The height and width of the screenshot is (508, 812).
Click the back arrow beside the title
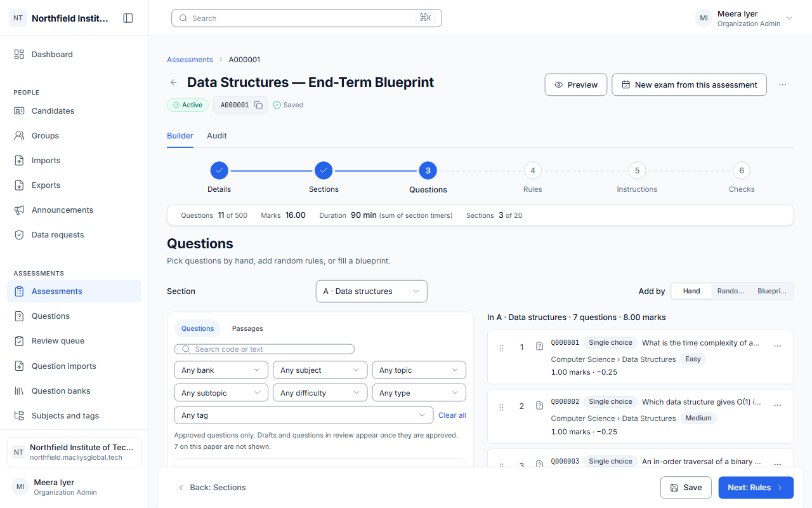[173, 83]
